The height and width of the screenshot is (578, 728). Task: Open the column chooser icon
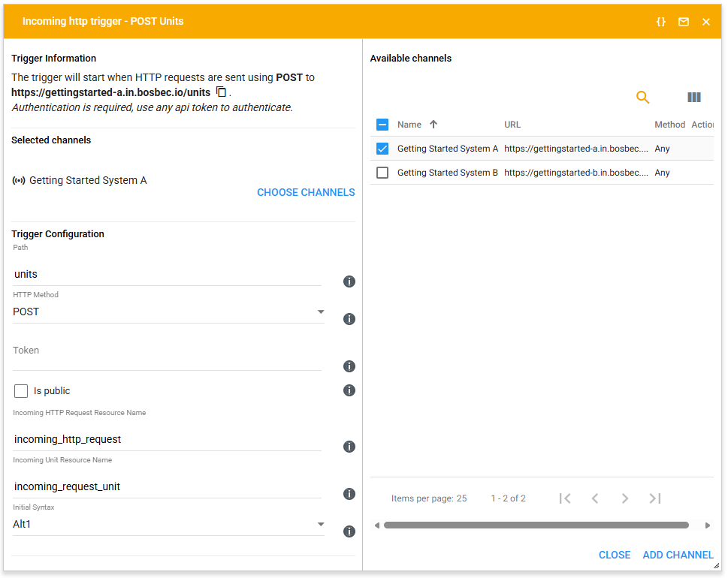coord(694,97)
